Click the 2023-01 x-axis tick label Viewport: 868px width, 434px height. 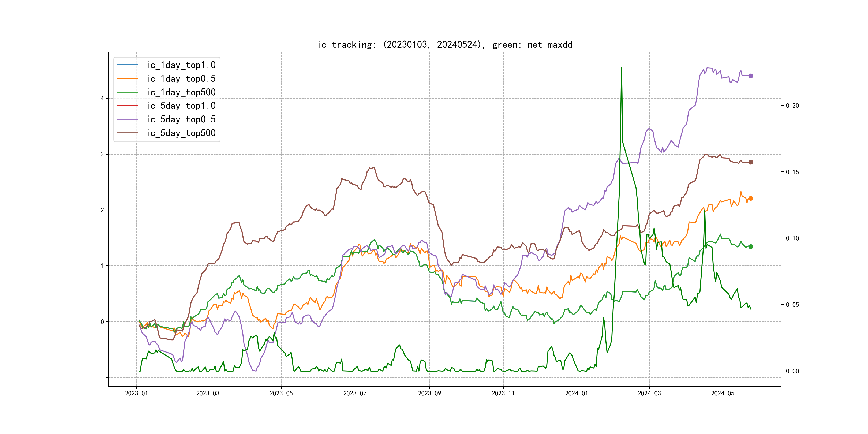136,393
